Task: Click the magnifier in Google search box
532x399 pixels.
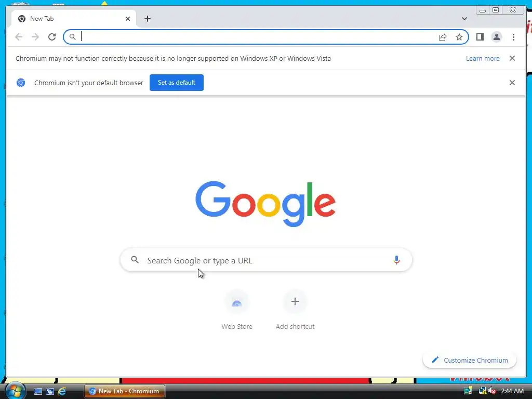Action: [135, 260]
